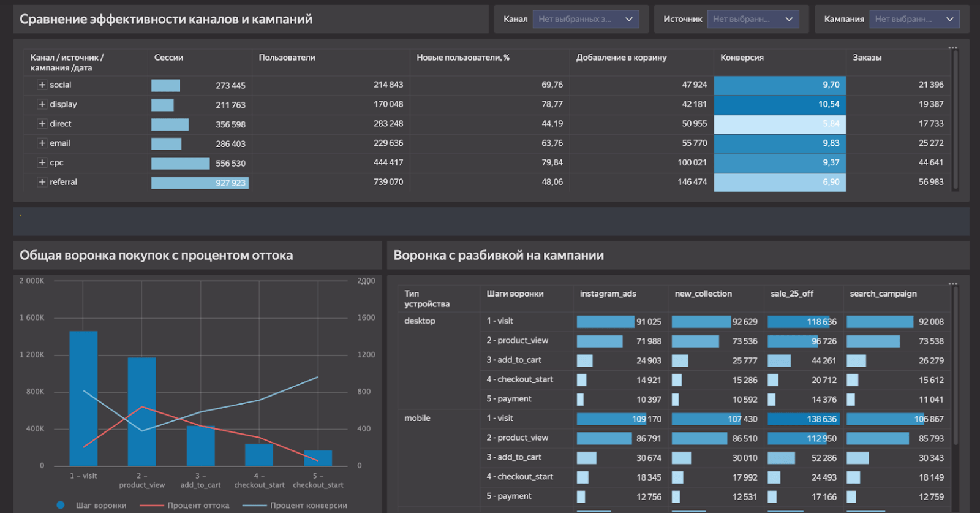
Task: Click the 'Заказы' column header
Action: click(867, 58)
